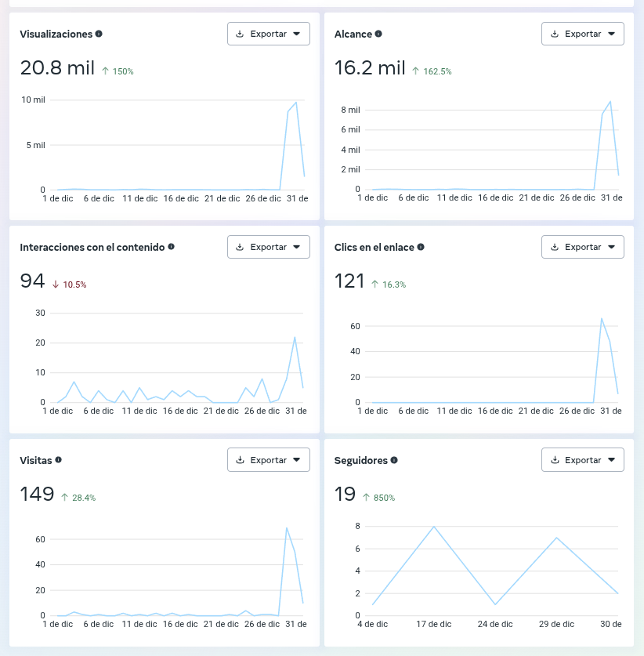This screenshot has height=656, width=644.
Task: Expand the Visitas export dropdown arrow
Action: 296,460
